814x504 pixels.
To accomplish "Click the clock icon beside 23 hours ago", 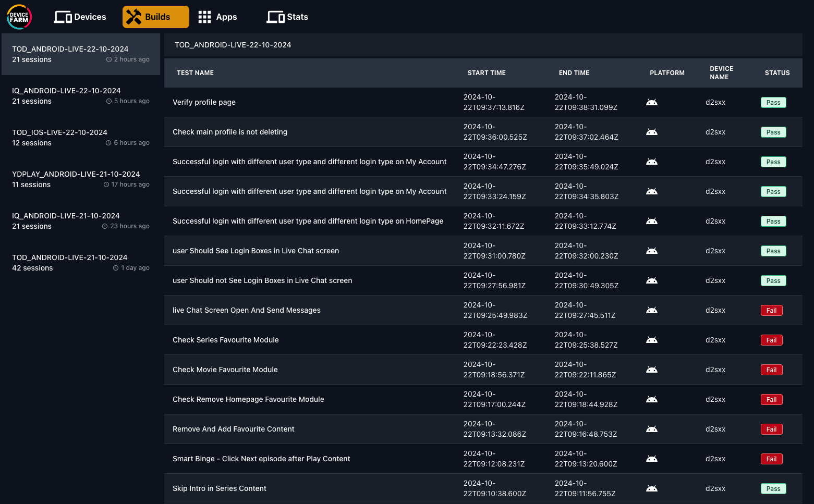I will tap(105, 226).
